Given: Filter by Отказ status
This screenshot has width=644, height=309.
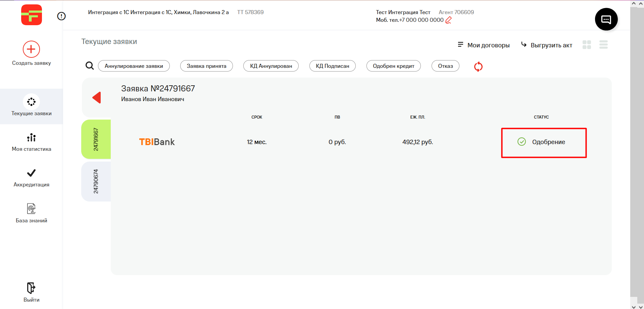Looking at the screenshot, I should 445,66.
